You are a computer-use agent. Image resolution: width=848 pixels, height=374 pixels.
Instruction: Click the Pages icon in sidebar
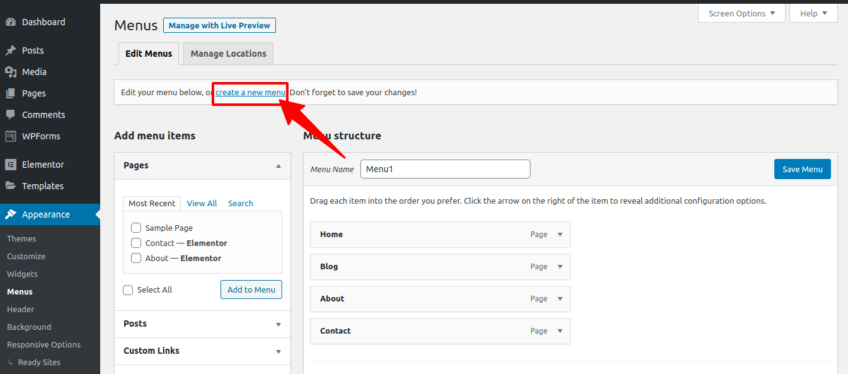(x=10, y=94)
